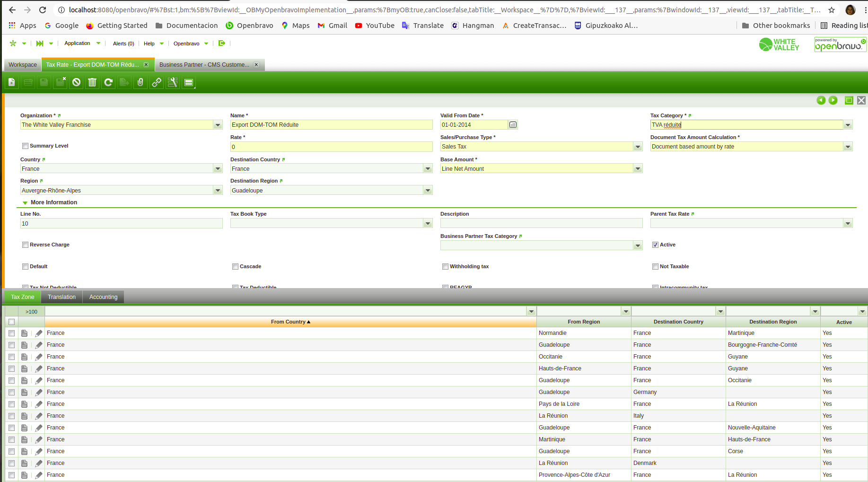Image resolution: width=868 pixels, height=482 pixels.
Task: Create a new record in form
Action: point(12,83)
